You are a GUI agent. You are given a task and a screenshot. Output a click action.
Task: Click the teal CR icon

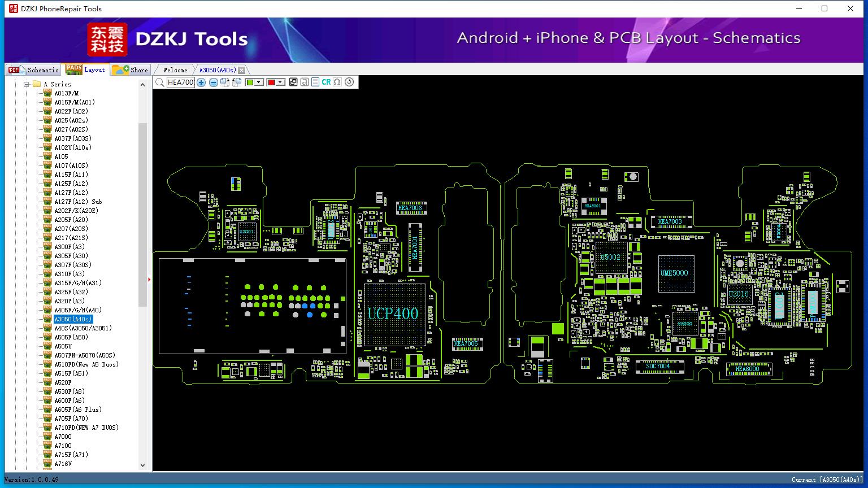point(326,82)
